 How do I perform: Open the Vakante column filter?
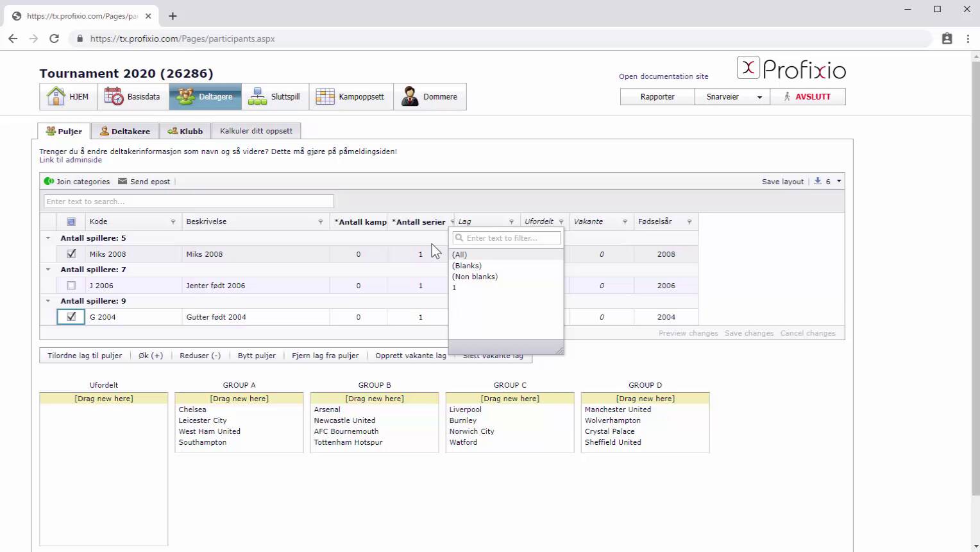click(x=625, y=222)
